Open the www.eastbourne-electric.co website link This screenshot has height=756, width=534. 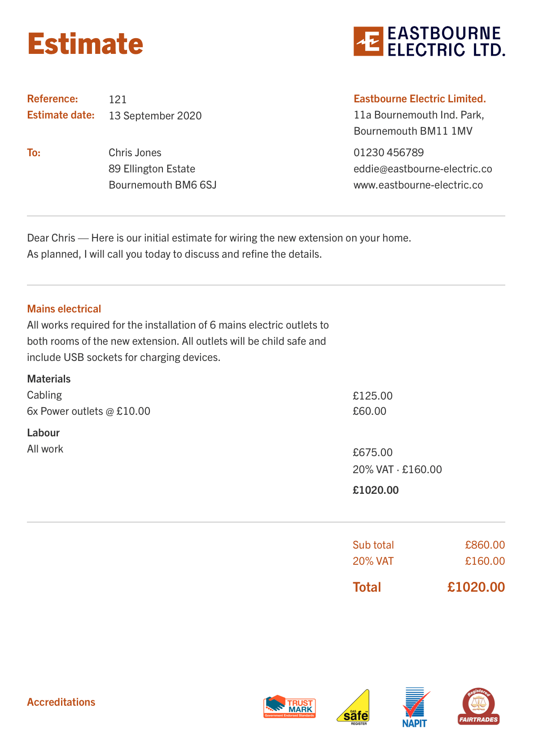[418, 185]
